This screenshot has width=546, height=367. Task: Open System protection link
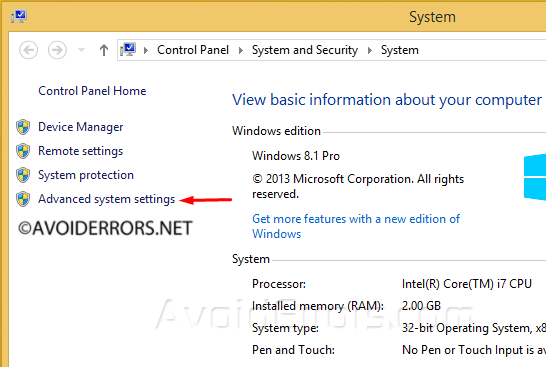point(86,175)
